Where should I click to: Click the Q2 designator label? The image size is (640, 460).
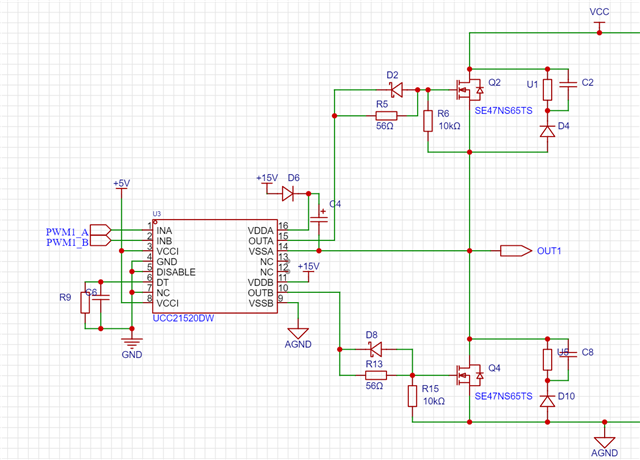click(x=494, y=83)
